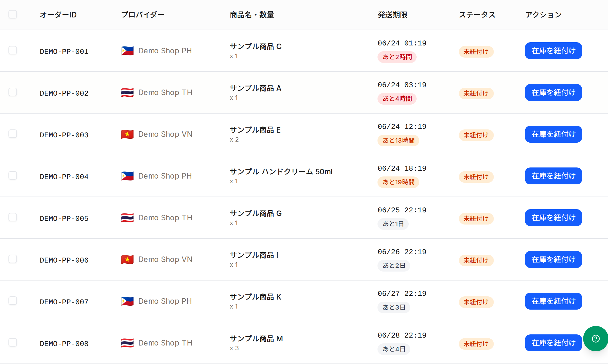Tick the checkbox for DEMO-PP-007
This screenshot has height=364, width=608.
click(x=13, y=301)
